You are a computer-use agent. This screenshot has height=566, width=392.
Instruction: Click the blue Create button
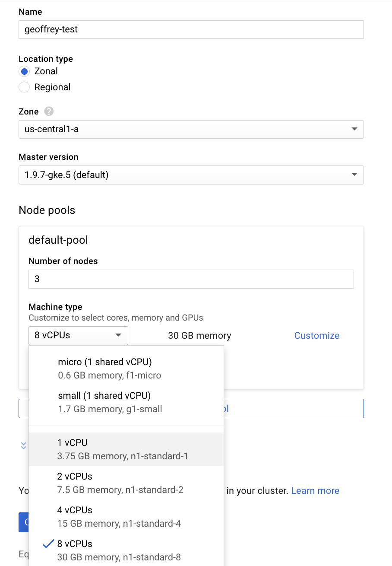24,522
